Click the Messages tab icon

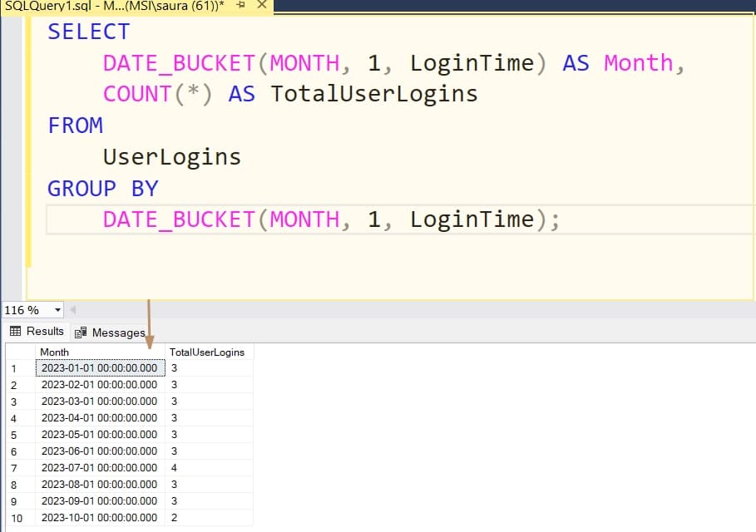82,332
